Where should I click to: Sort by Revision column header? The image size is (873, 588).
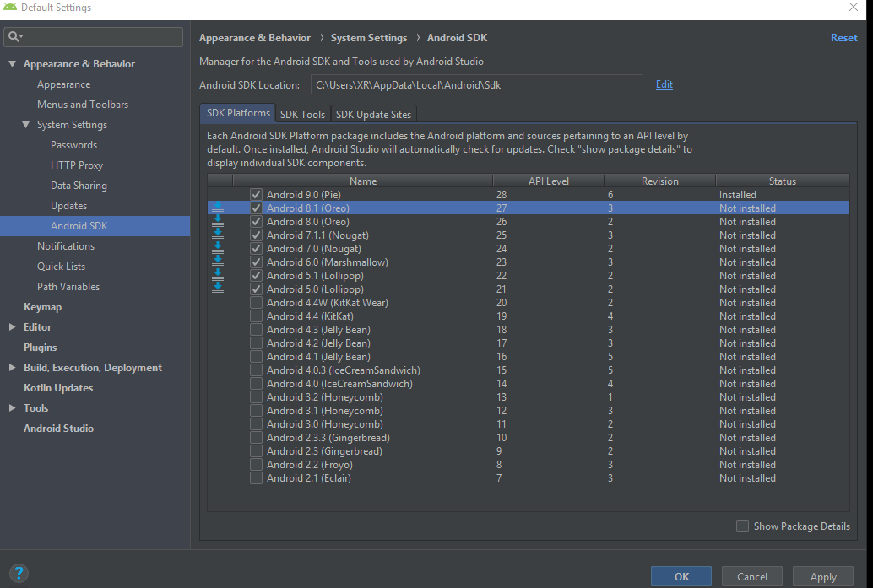click(659, 181)
